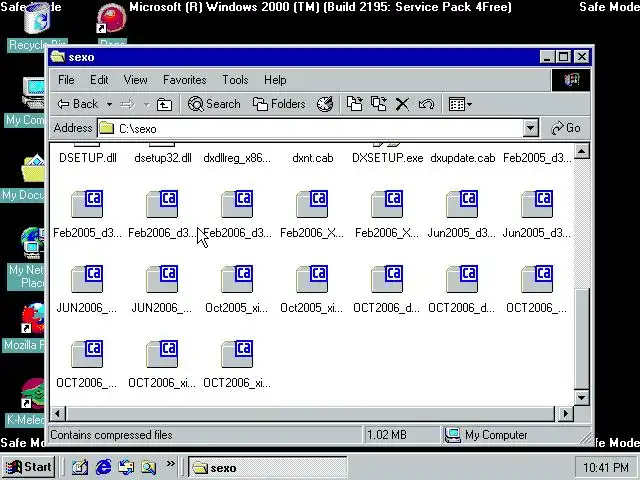Open the View menu
The width and height of the screenshot is (640, 480).
136,80
